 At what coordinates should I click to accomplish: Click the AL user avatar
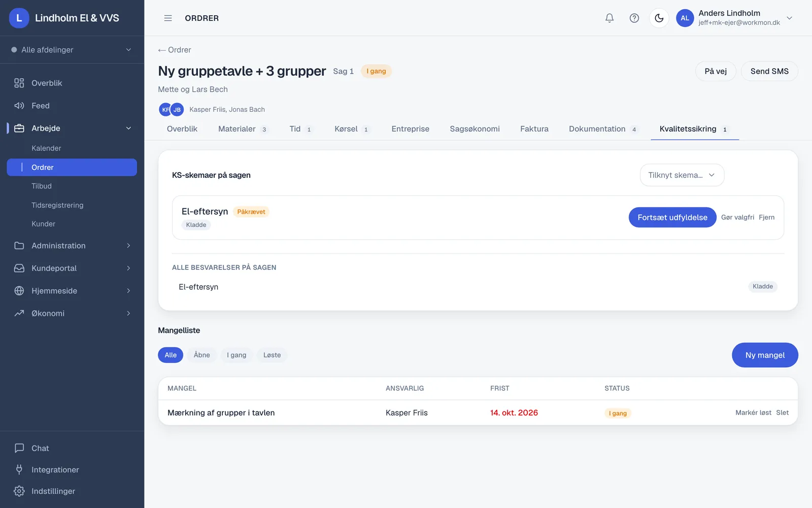685,18
